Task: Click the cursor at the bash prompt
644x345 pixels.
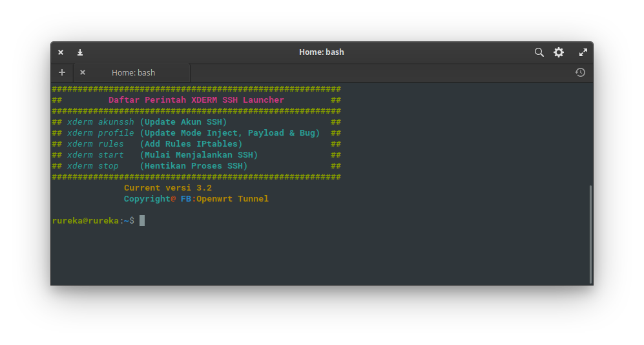Action: pyautogui.click(x=142, y=220)
